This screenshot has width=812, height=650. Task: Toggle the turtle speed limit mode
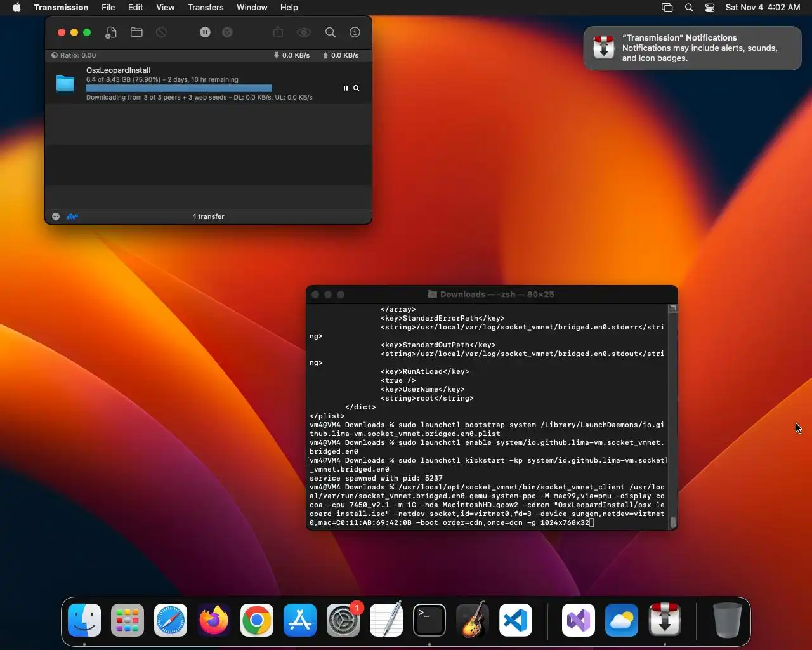[72, 216]
